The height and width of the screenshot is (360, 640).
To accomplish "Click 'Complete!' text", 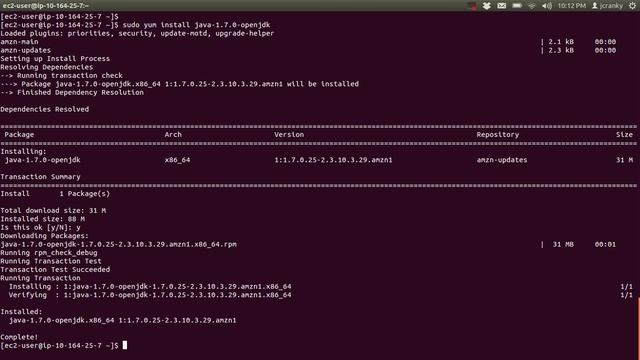I will tap(19, 337).
